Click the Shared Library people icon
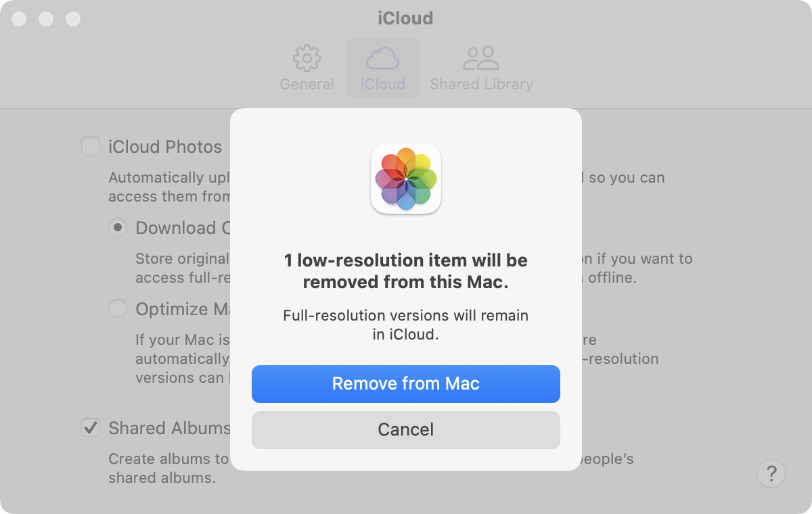The width and height of the screenshot is (812, 514). tap(481, 58)
